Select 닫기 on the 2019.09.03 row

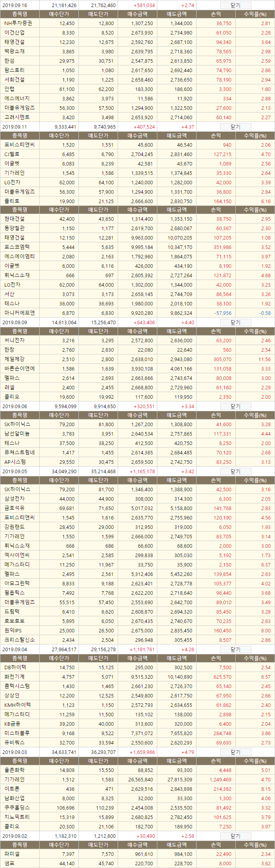click(235, 752)
